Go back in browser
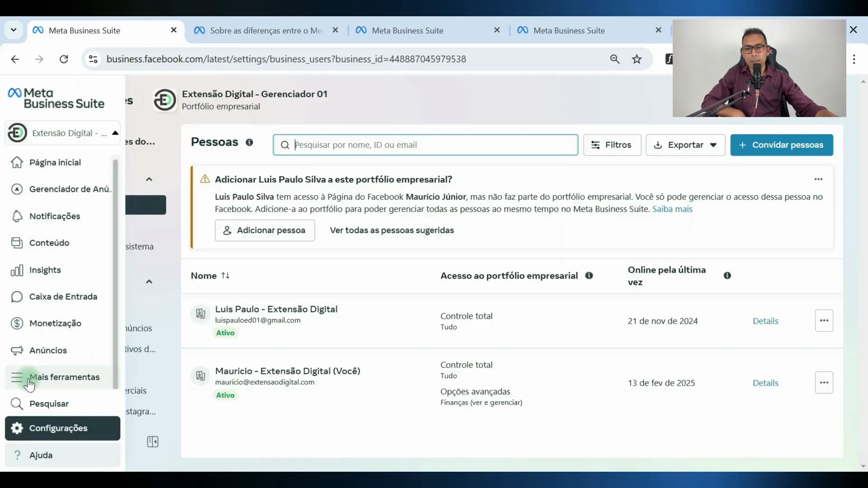 pos(15,59)
